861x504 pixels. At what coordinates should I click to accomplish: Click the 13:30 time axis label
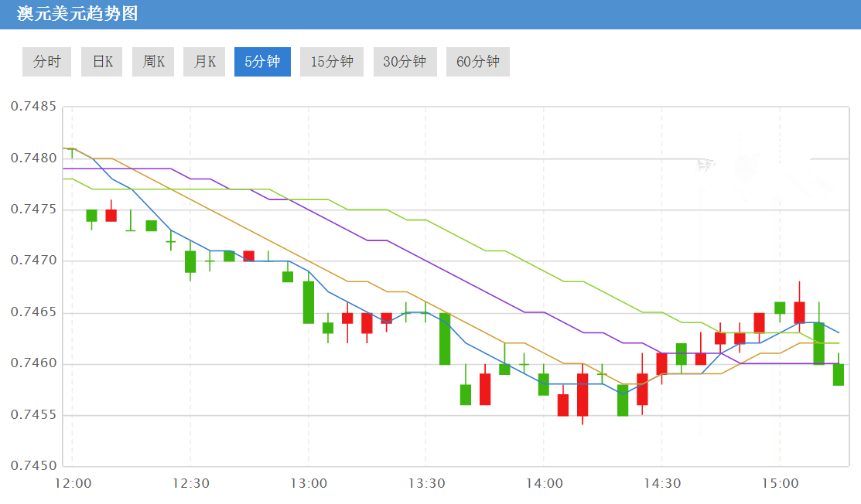[426, 484]
